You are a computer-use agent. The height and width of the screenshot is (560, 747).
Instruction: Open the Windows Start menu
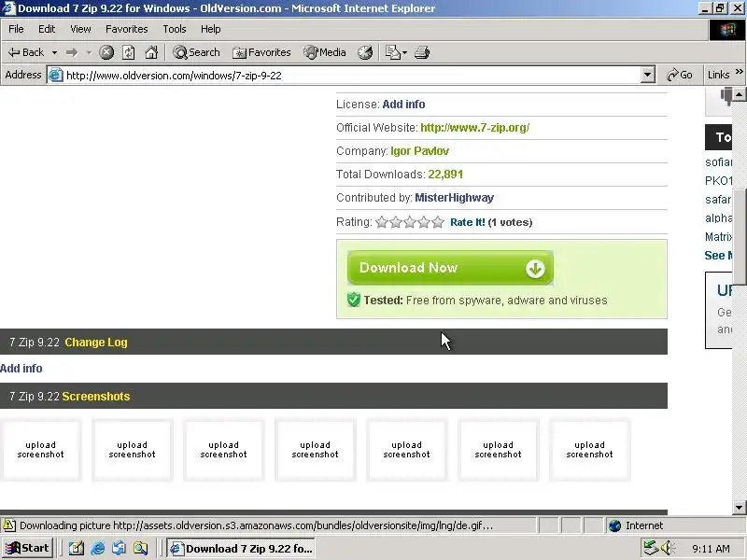click(27, 548)
